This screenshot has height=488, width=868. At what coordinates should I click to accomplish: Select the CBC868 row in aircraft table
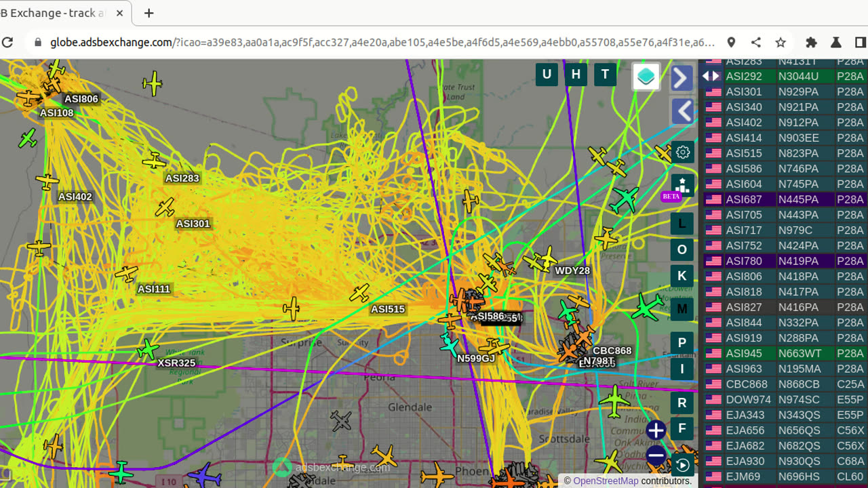(786, 384)
